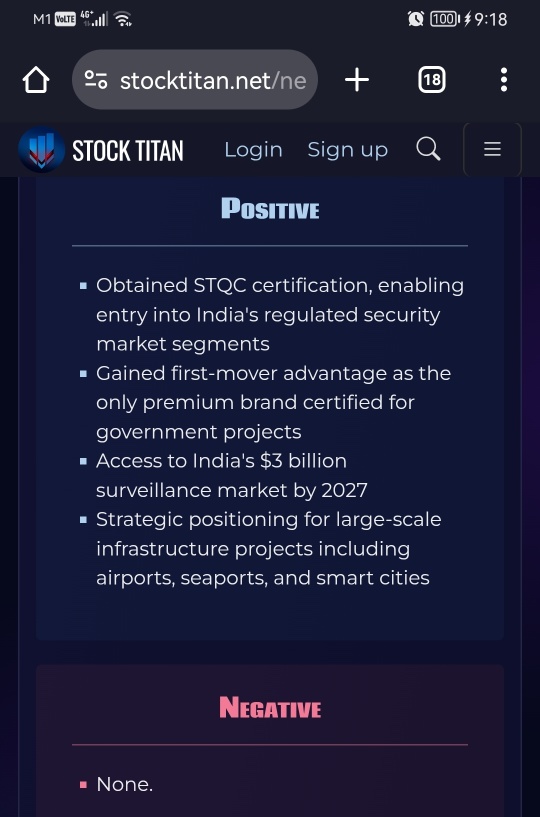Select the first-mover advantage bullet text
Screen dimensions: 540x817
tap(273, 402)
